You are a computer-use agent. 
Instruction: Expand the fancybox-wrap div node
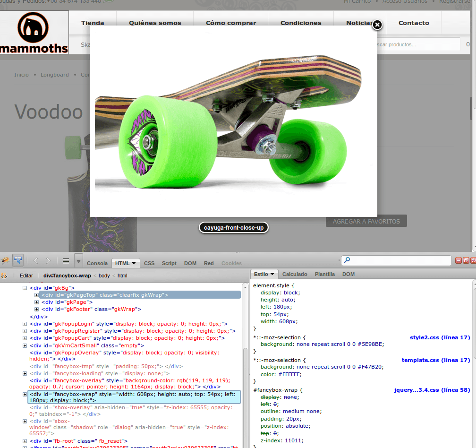[x=25, y=394]
